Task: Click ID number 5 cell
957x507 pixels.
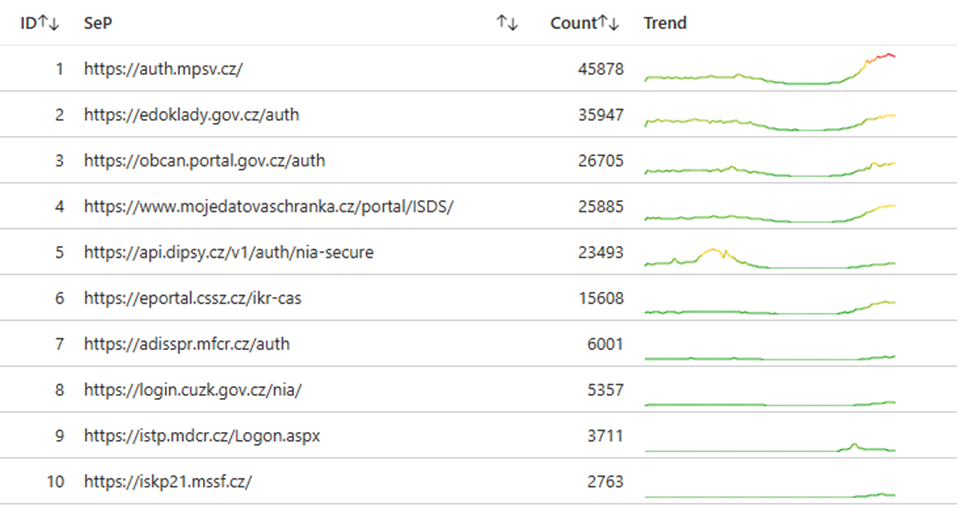Action: point(59,252)
